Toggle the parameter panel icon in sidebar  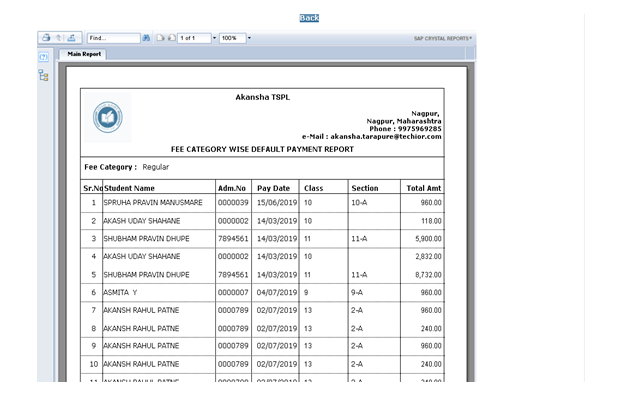(x=44, y=57)
